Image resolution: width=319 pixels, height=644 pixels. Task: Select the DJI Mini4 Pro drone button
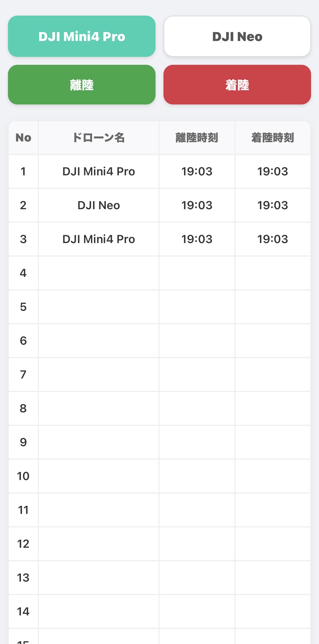click(81, 36)
